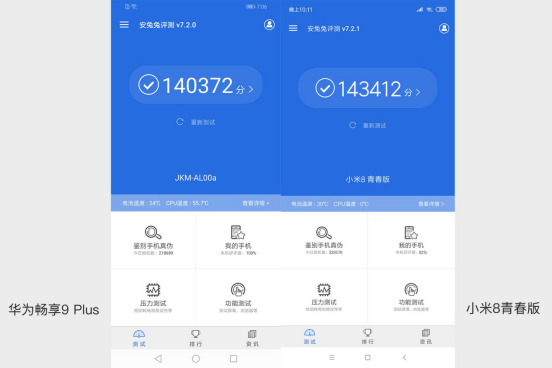Expand 140372 score details chevron
The height and width of the screenshot is (368, 552).
251,89
